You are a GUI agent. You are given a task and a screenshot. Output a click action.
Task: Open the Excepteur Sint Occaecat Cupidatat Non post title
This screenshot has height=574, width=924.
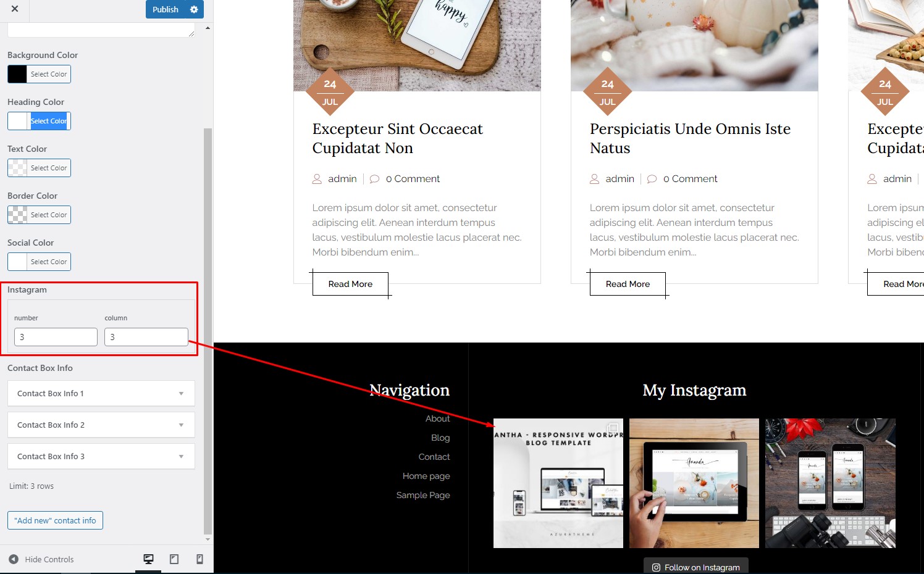(398, 138)
